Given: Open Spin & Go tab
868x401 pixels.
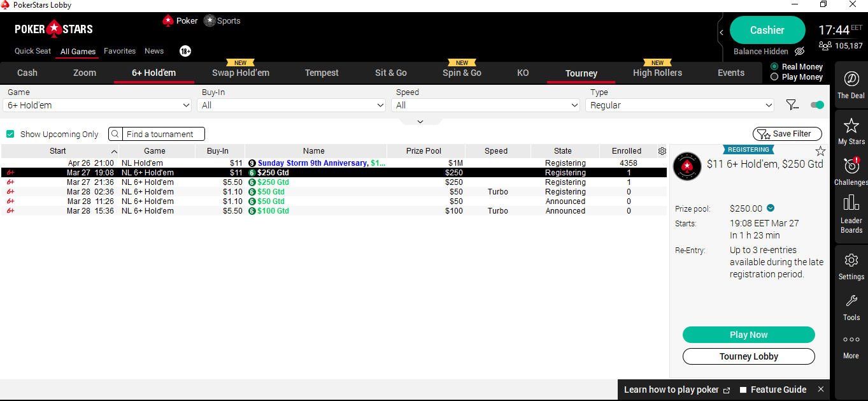Looking at the screenshot, I should tap(462, 73).
